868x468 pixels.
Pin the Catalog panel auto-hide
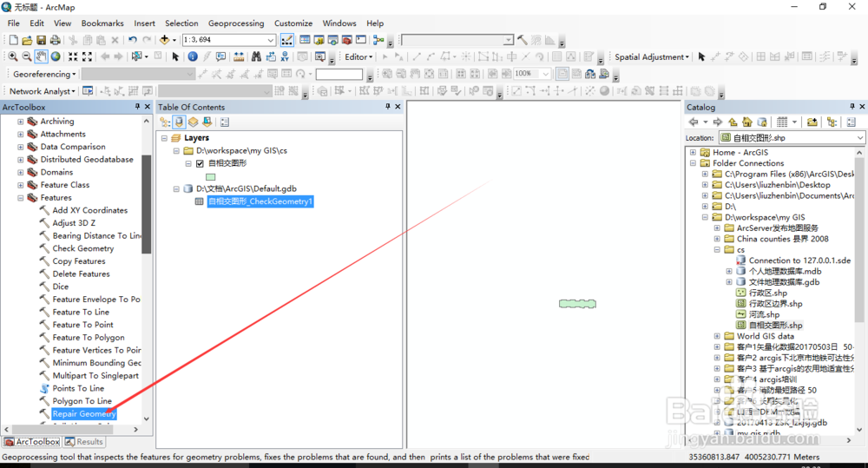tap(852, 106)
